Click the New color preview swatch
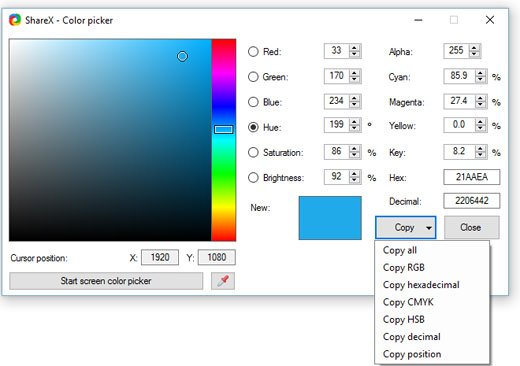Viewport: 520px width, 366px height. (x=330, y=218)
